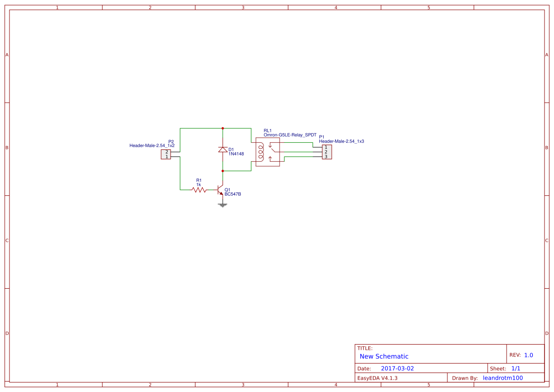The image size is (554, 392).
Task: Click the junction dot below diode D1
Action: (x=223, y=171)
